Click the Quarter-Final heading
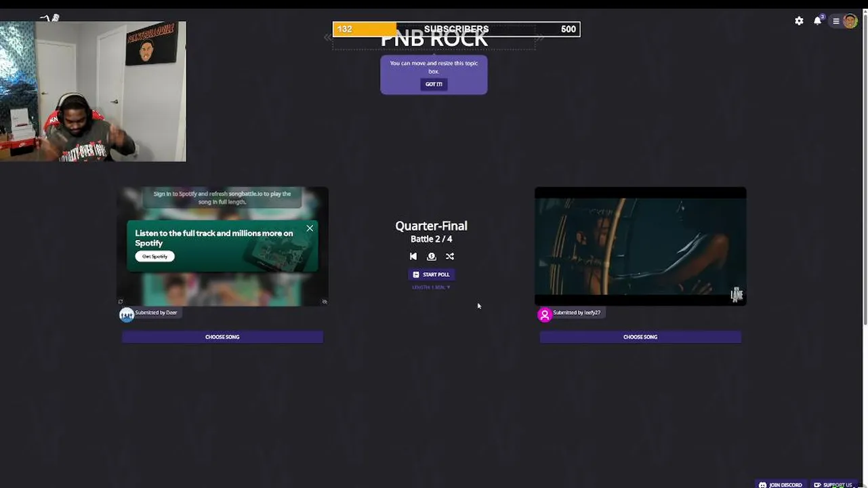The image size is (868, 488). (431, 226)
